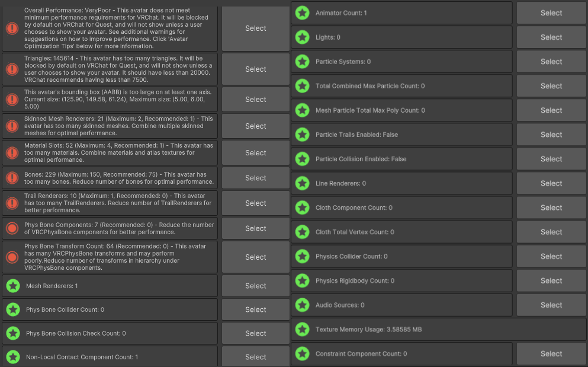Click the star icon next to Audio Sources

click(x=303, y=305)
